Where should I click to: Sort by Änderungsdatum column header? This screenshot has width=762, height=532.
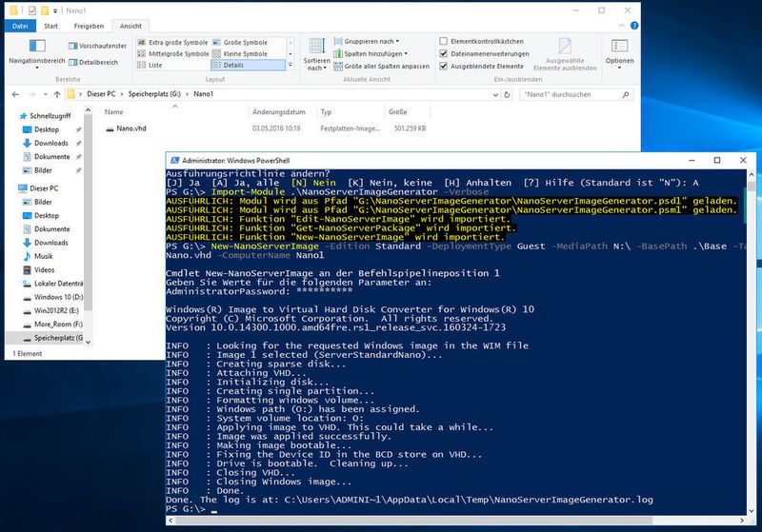click(279, 111)
